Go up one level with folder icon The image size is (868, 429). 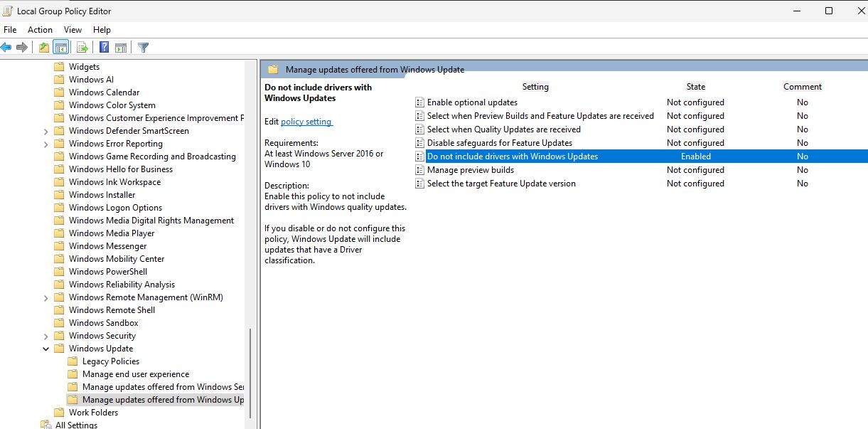44,48
